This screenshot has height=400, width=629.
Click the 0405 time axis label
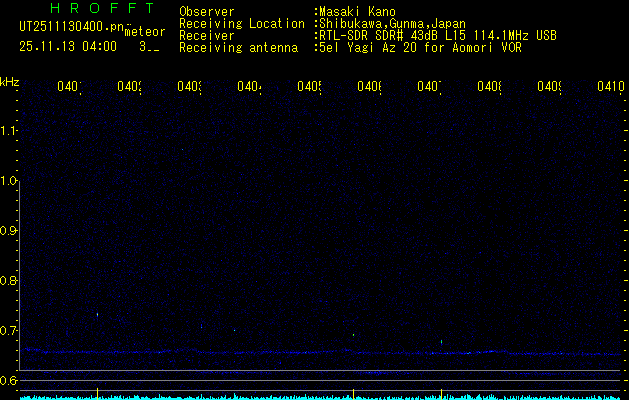click(309, 86)
